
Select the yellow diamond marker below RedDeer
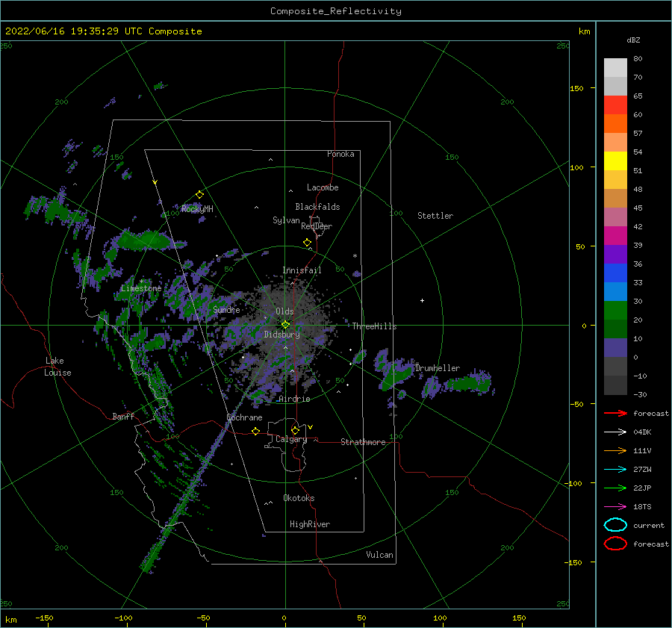coord(308,243)
